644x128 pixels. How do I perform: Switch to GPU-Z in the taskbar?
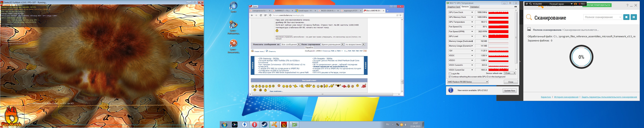[294, 124]
